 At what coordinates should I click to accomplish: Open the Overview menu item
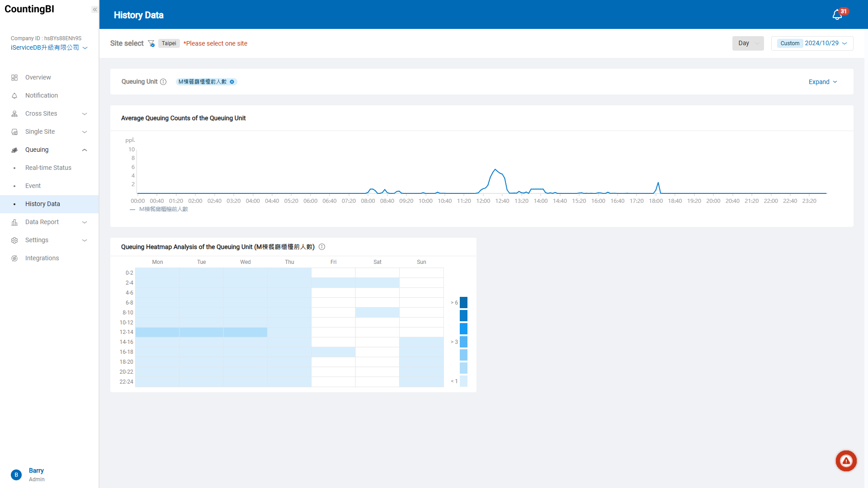(38, 77)
